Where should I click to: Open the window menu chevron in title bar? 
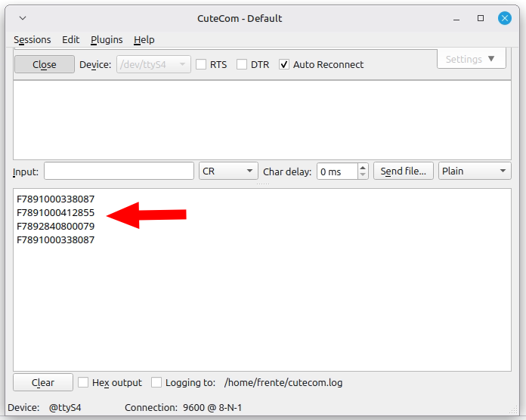coord(23,18)
